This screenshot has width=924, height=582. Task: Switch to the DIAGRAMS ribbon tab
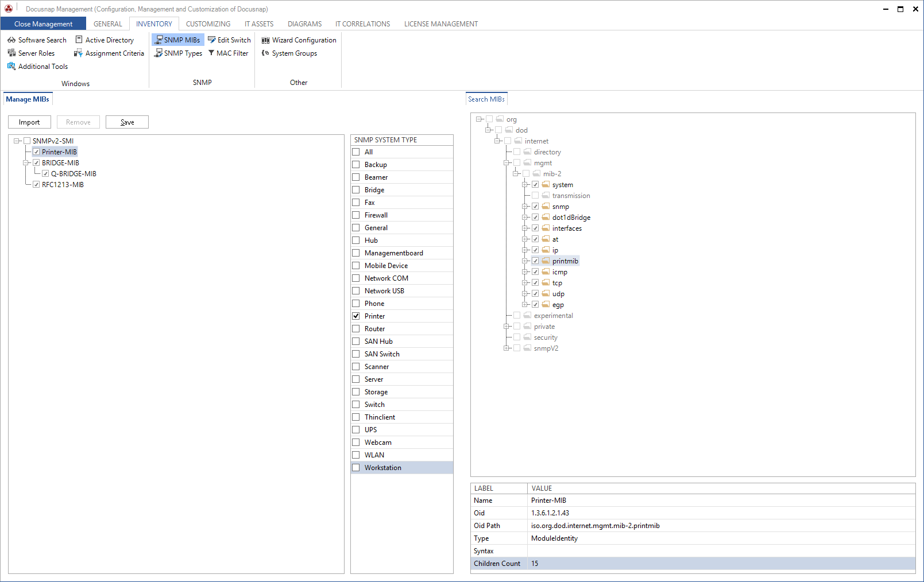click(304, 24)
